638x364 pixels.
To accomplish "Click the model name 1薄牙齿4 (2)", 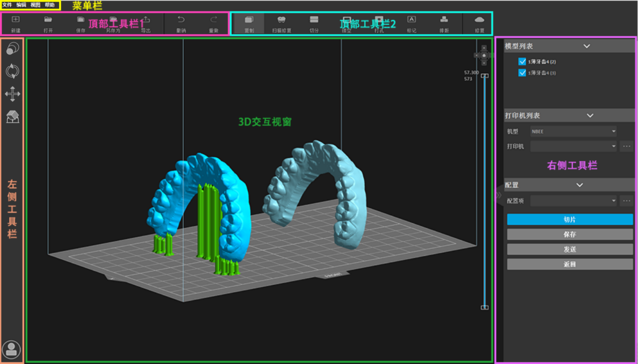I will pos(542,62).
